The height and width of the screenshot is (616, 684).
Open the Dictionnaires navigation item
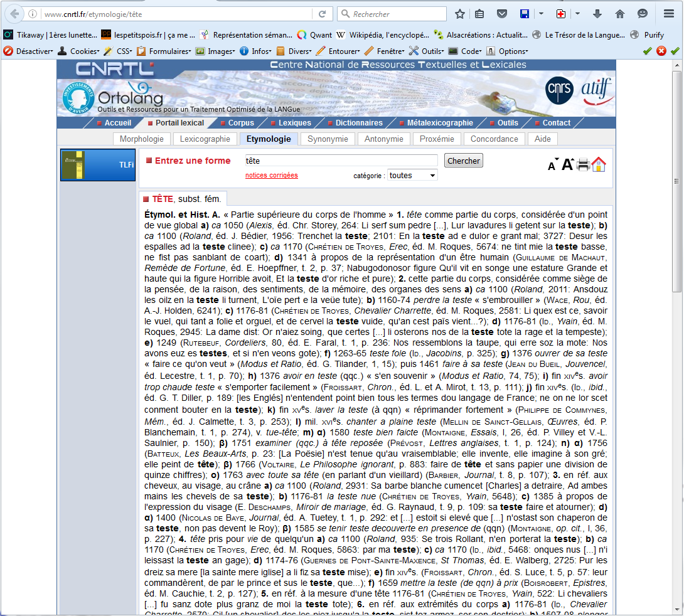355,123
